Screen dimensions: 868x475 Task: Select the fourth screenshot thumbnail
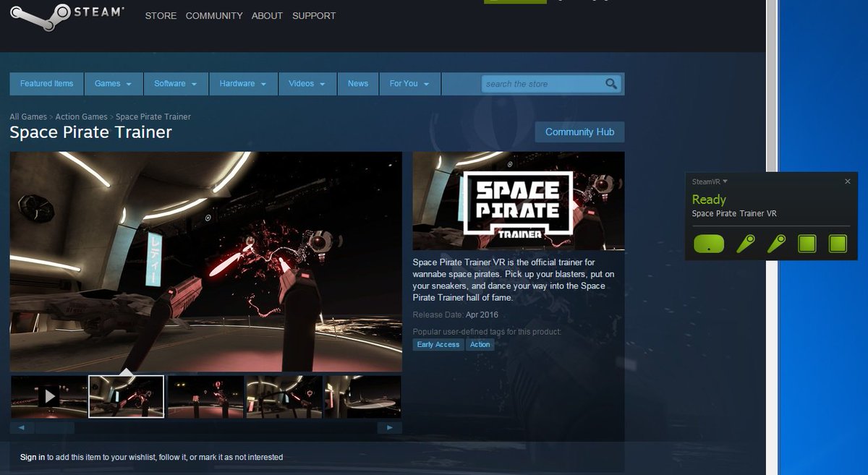click(x=284, y=396)
